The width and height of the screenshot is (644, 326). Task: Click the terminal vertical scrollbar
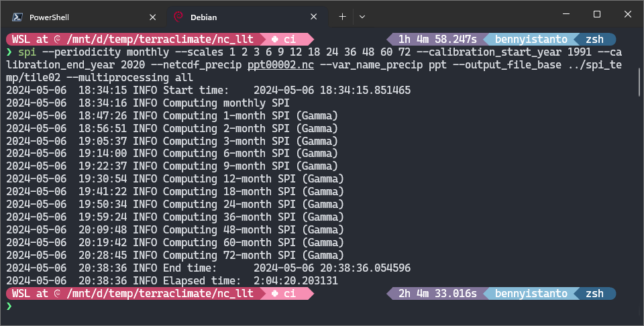pyautogui.click(x=640, y=82)
